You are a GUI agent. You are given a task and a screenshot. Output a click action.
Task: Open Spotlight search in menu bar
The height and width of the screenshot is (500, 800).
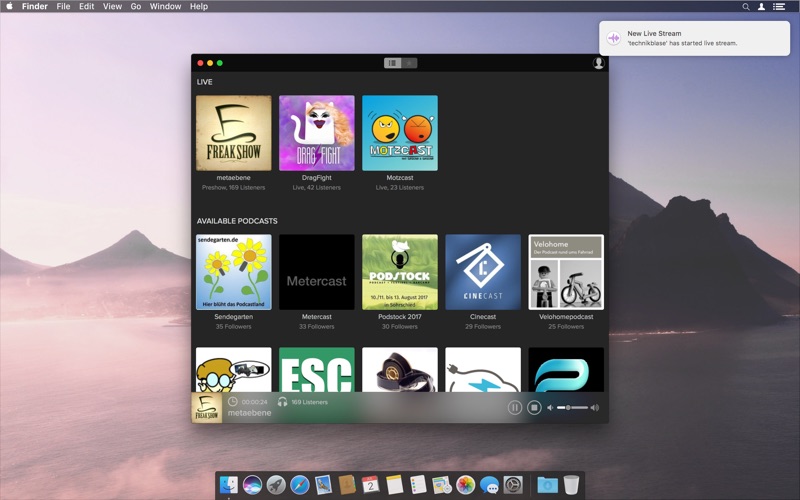pyautogui.click(x=745, y=6)
